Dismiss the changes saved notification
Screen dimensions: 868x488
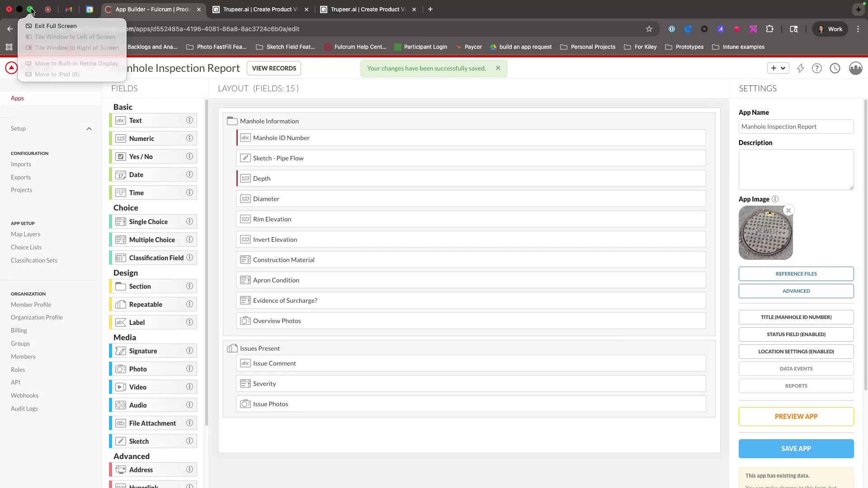tap(498, 68)
